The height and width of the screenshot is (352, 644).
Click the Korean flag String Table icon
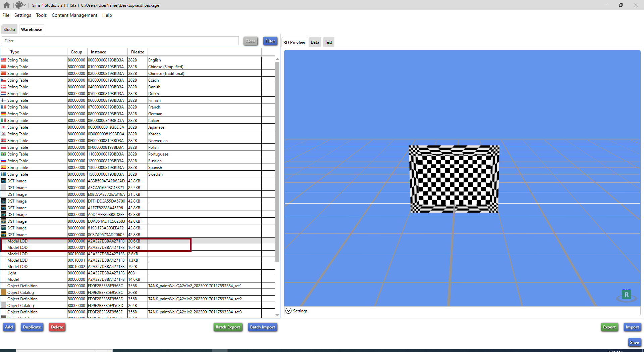click(x=4, y=134)
